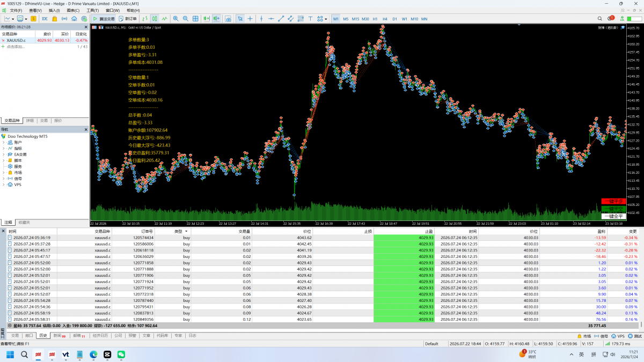Expand the 账户 node in navigator
Screen dimensions: 644x362
3,143
